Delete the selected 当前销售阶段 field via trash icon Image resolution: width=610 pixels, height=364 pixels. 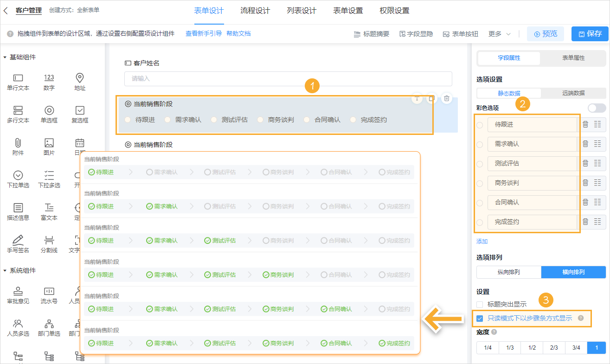point(446,98)
